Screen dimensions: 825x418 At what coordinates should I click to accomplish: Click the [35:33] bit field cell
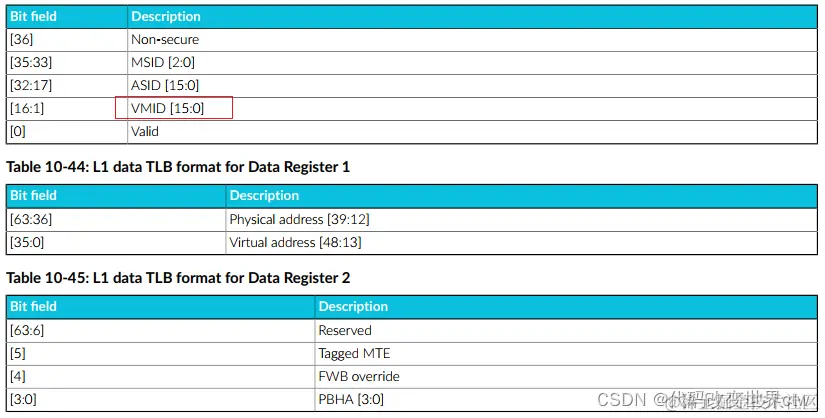pyautogui.click(x=67, y=63)
